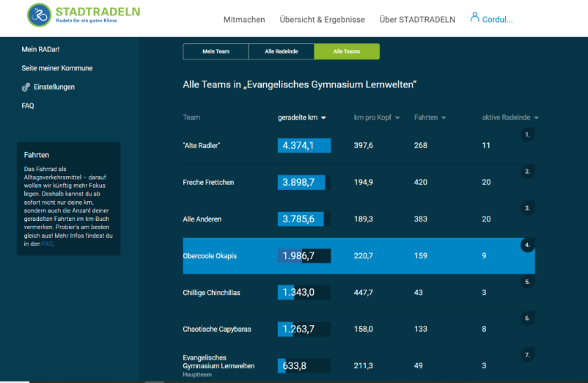
Task: Sort by aktive Radelnde column
Action: click(x=510, y=117)
